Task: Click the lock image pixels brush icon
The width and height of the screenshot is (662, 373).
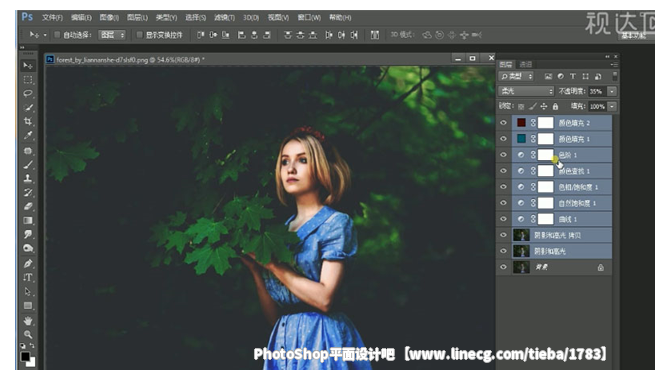Action: pos(533,106)
